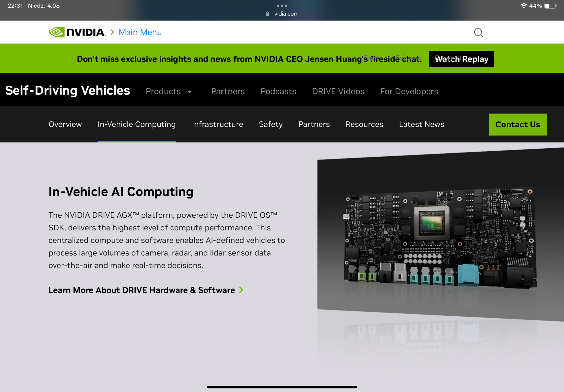Select the In-Vehicle Computing tab
This screenshot has height=392, width=564.
pyautogui.click(x=136, y=124)
